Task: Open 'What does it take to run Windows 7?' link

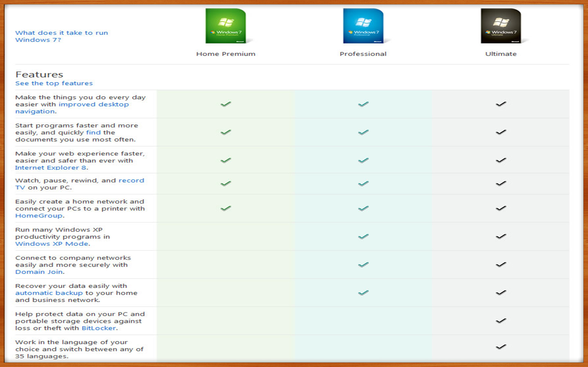Action: point(62,36)
